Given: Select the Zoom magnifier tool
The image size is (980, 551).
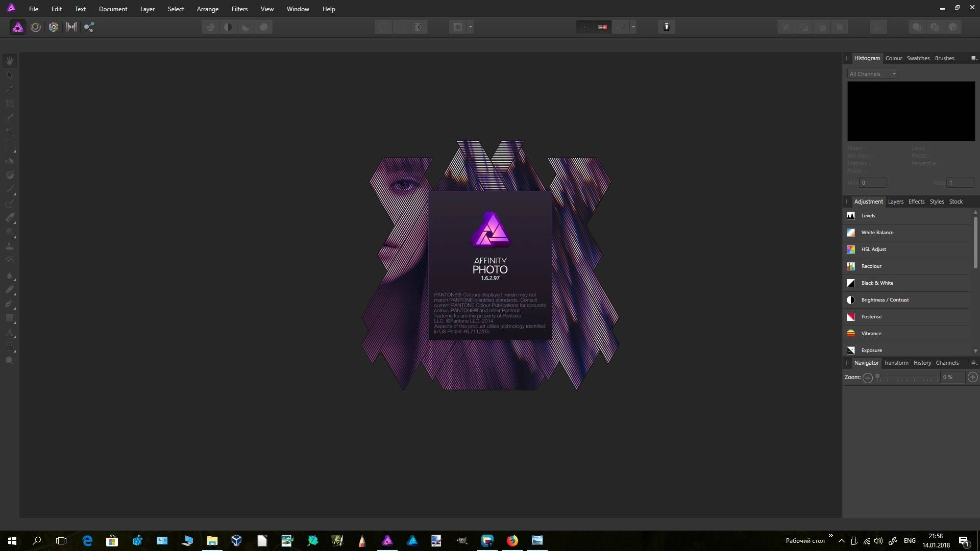Looking at the screenshot, I should (10, 361).
